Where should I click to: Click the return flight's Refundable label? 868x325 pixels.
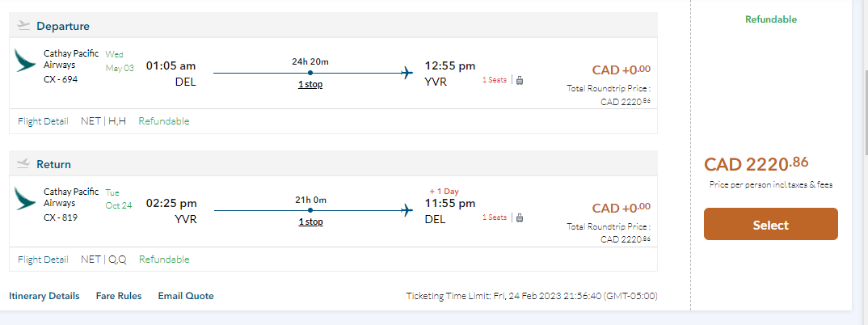coord(164,260)
